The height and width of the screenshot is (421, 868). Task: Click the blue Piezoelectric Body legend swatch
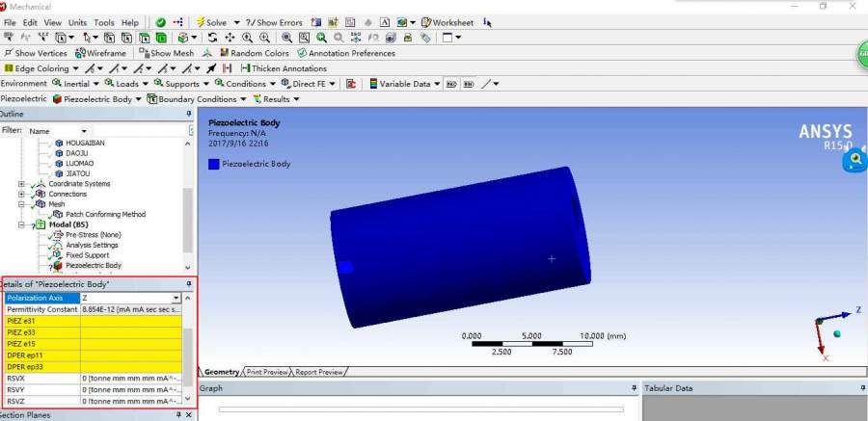(214, 164)
